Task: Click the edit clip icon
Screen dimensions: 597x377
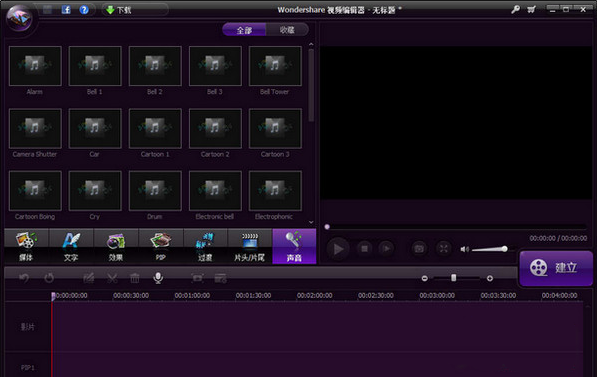Action: click(88, 278)
